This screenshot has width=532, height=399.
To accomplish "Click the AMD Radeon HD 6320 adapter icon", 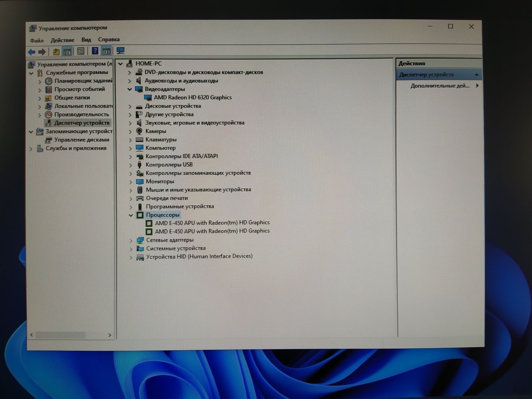I will click(x=148, y=98).
